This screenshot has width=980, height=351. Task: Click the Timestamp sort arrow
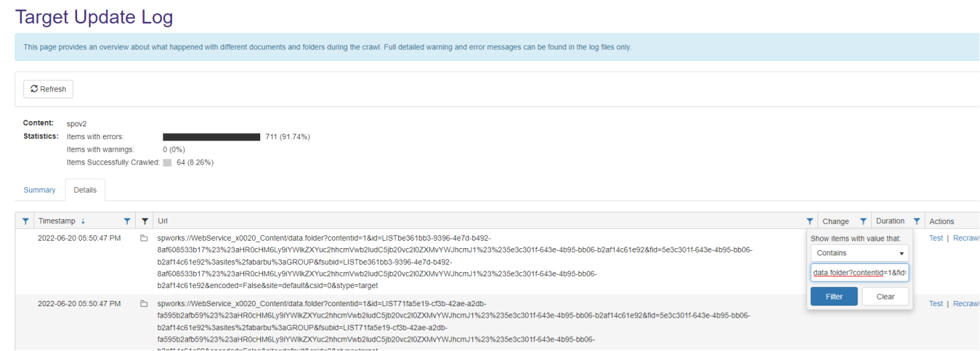pyautogui.click(x=83, y=221)
